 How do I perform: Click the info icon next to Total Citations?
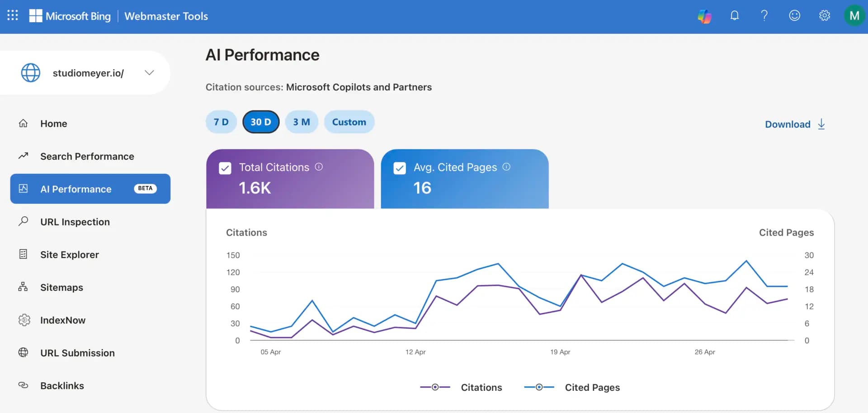coord(319,166)
